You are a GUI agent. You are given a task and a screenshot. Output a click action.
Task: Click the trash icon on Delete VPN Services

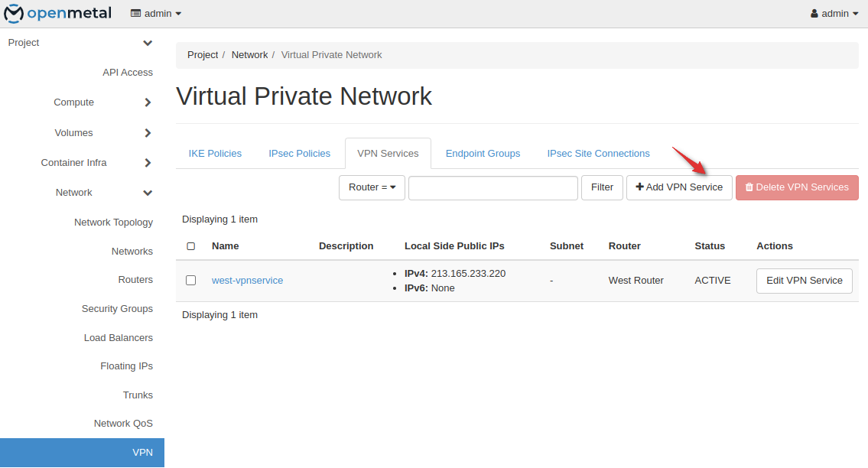point(750,187)
